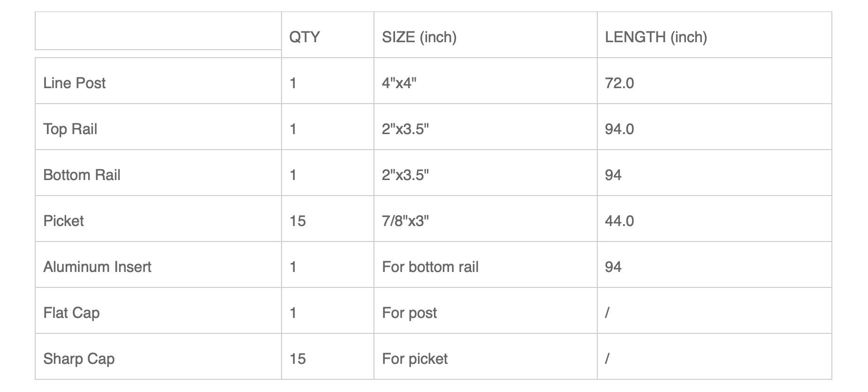This screenshot has width=868, height=392.
Task: Click the Top Rail 94.0 length cell
Action: tap(714, 128)
